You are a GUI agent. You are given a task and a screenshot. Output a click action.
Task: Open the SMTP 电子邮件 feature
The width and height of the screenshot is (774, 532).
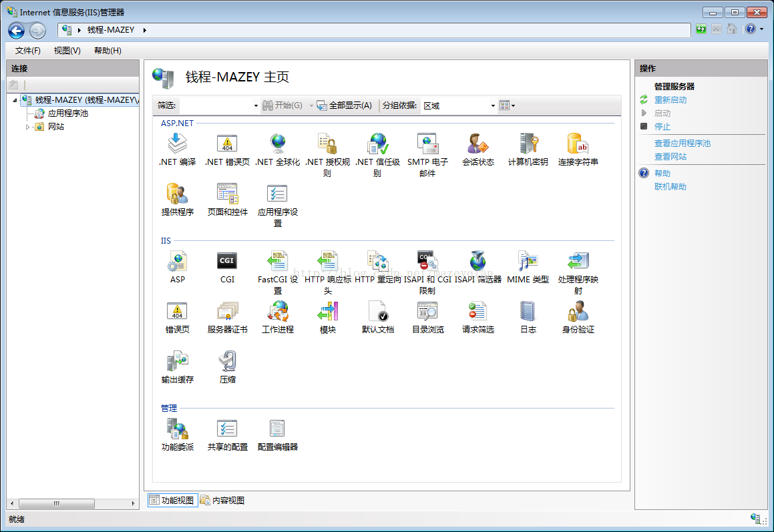pos(427,155)
